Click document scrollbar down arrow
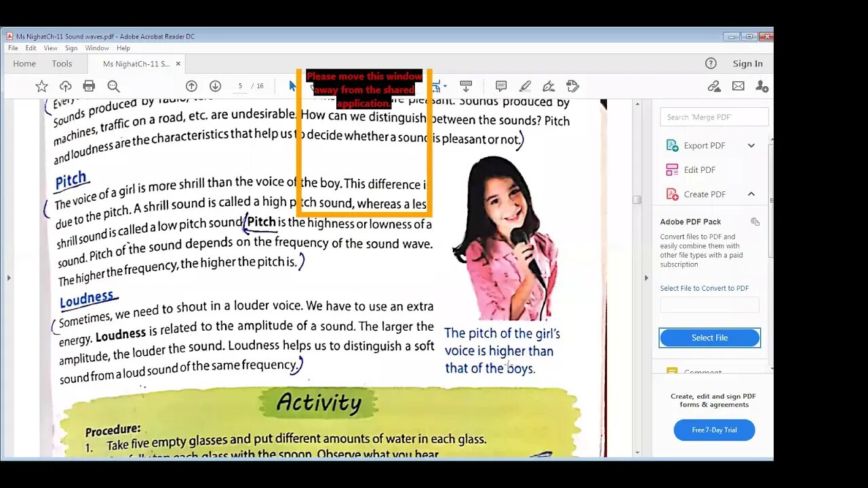868x488 pixels. tap(637, 452)
